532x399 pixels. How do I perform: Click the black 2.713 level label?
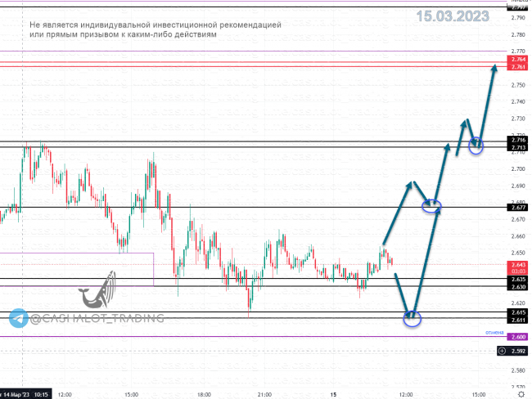[518, 147]
